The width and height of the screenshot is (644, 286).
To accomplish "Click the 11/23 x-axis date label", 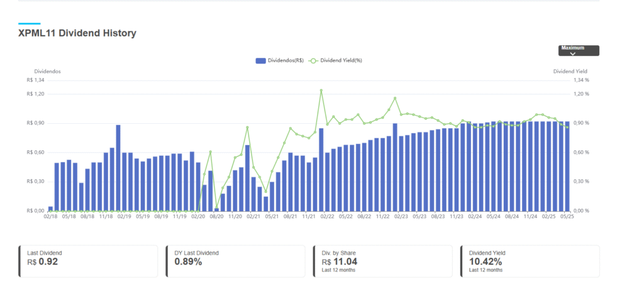I will 457,217.
